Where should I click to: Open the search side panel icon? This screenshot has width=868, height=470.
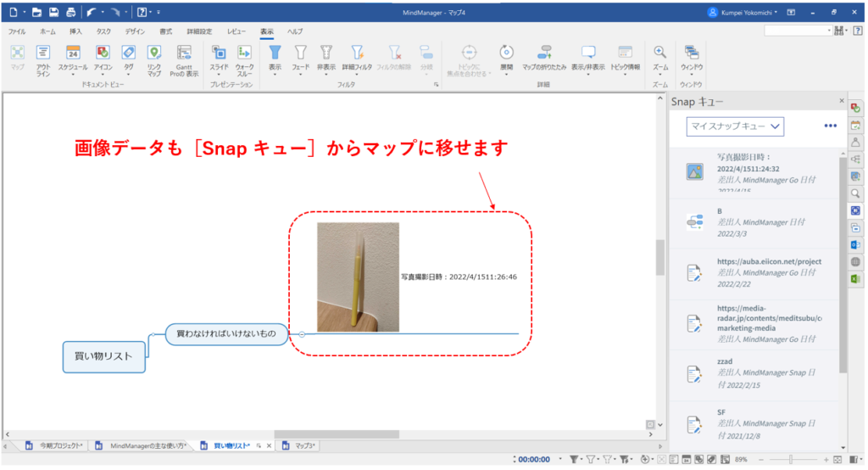(x=855, y=193)
